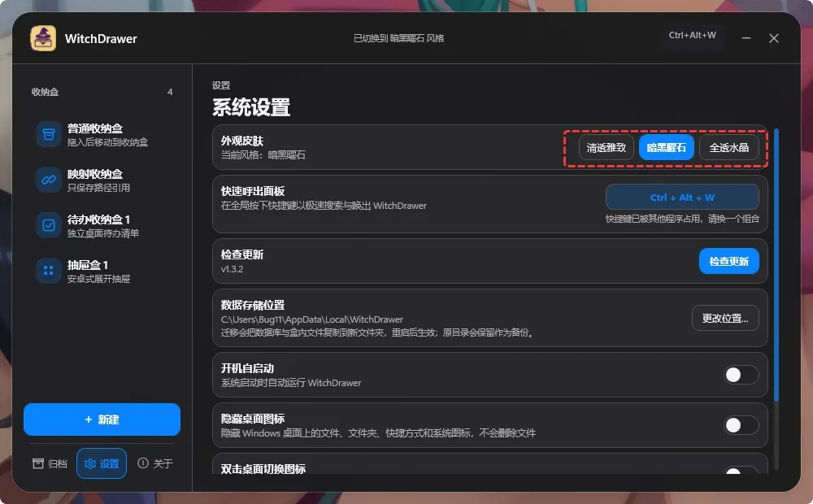The height and width of the screenshot is (504, 813).
Task: Select 待办收纳盒 1 in the sidebar
Action: [102, 225]
